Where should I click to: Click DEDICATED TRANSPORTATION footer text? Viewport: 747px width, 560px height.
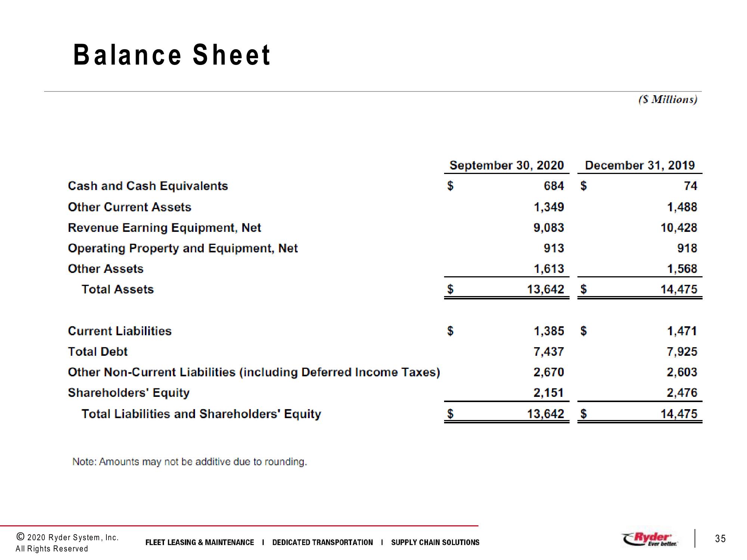tap(322, 542)
